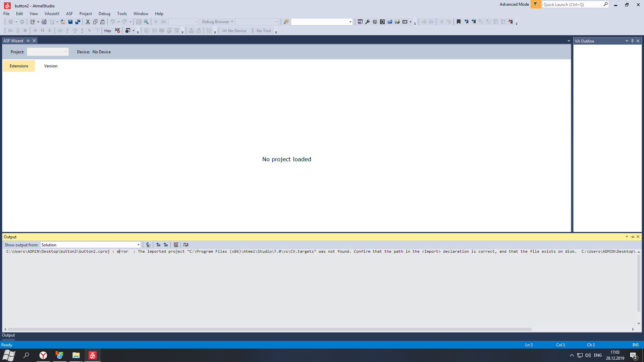Screen dimensions: 644x362
Task: Click the Advanced Mode filter icon
Action: pos(536,4)
